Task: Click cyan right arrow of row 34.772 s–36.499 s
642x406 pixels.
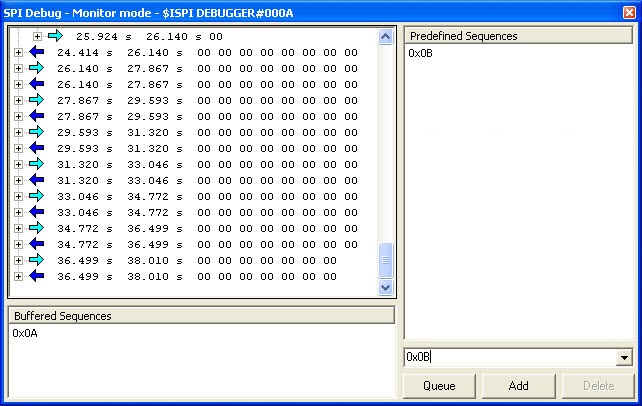Action: point(37,228)
